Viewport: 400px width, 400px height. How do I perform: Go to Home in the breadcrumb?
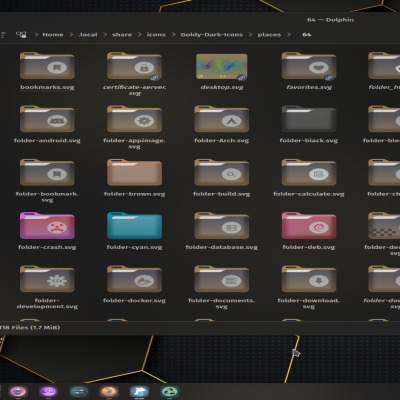[x=53, y=35]
